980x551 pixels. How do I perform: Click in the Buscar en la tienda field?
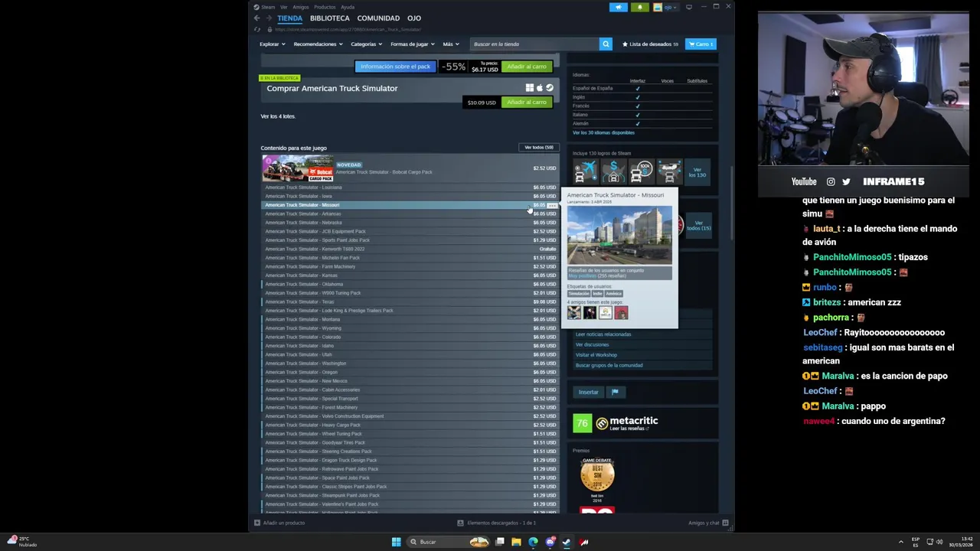(x=534, y=44)
